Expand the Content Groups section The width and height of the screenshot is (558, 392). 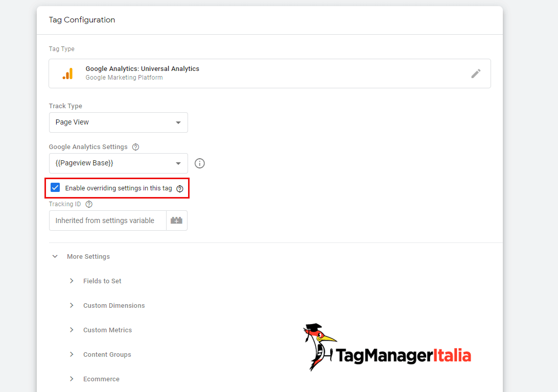pos(72,355)
